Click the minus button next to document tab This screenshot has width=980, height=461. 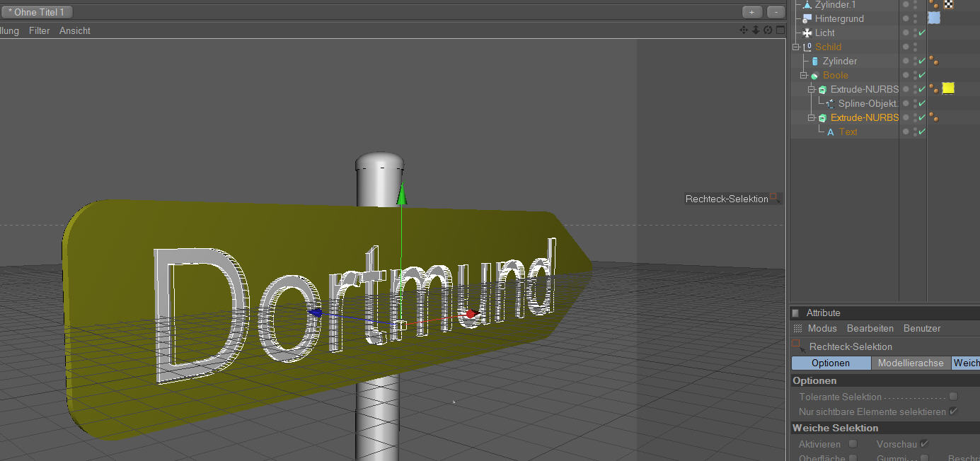pyautogui.click(x=776, y=12)
